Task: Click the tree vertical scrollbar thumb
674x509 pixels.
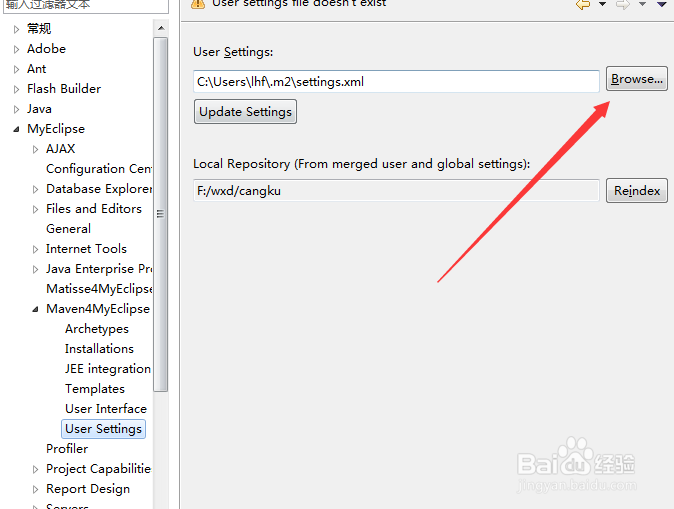Action: click(161, 214)
